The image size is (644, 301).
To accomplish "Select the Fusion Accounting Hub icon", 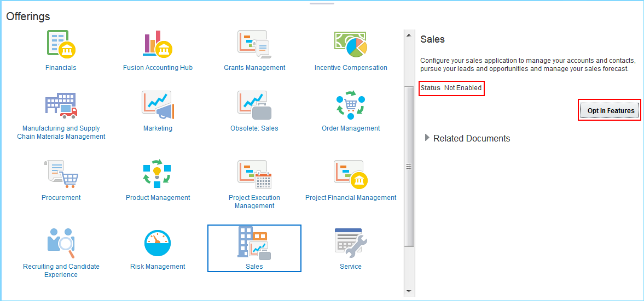I will [x=158, y=44].
